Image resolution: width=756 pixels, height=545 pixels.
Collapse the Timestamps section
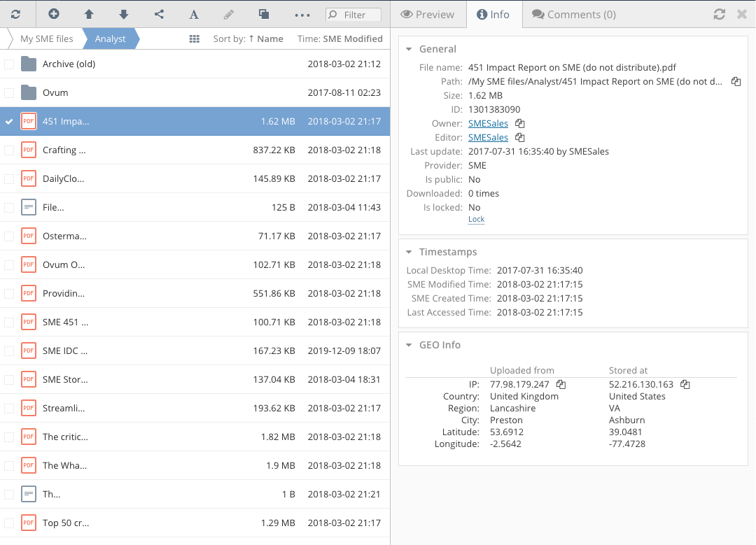409,252
